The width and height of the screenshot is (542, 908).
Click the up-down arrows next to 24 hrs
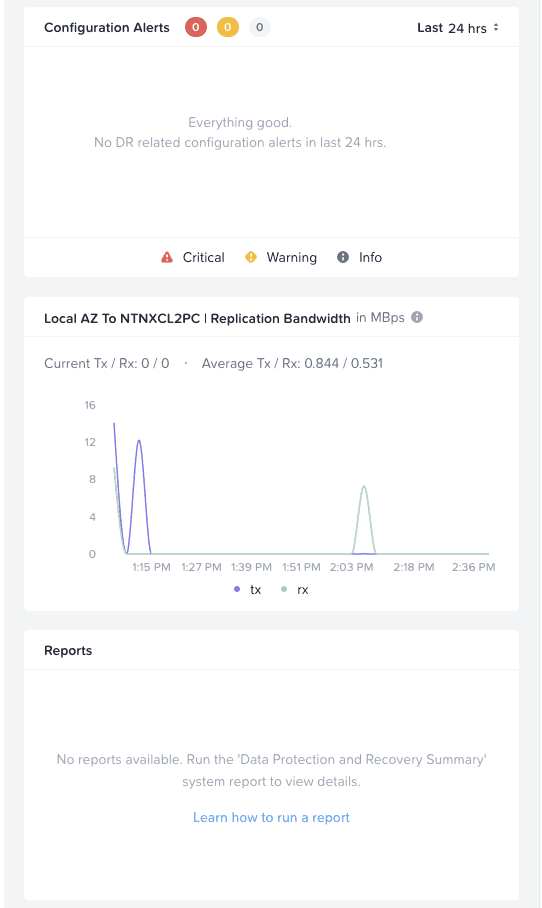(496, 27)
